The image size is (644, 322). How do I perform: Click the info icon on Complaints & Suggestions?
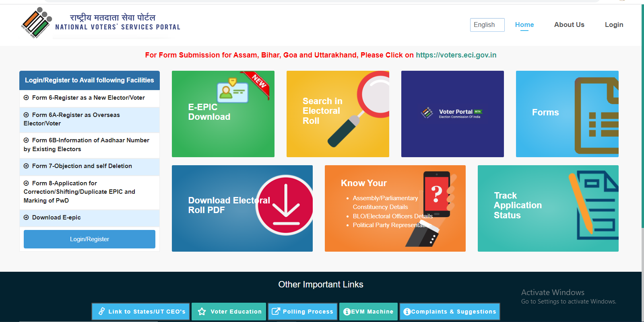click(407, 312)
